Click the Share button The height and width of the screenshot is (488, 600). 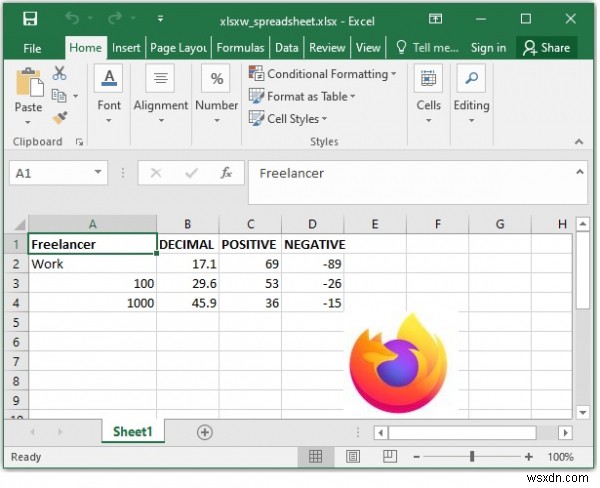546,48
